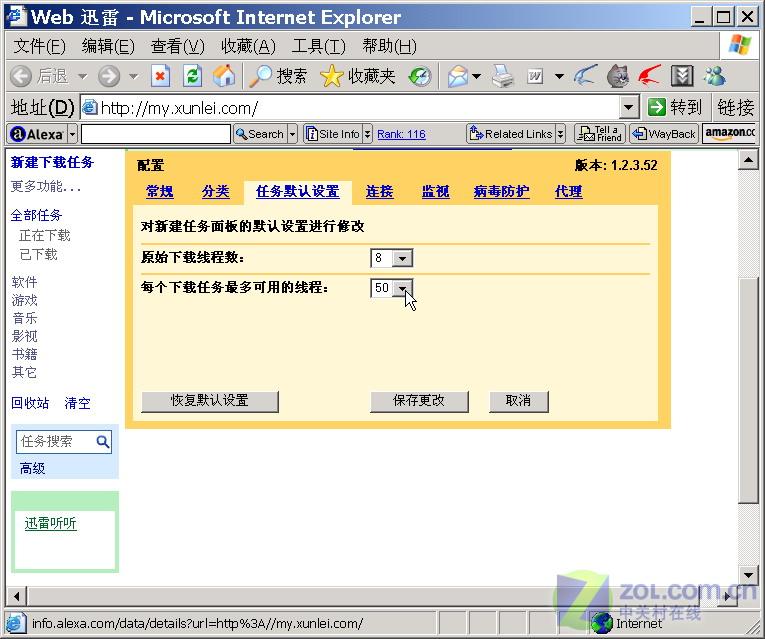The width and height of the screenshot is (765, 639).
Task: Click the blue bird toolbar icon
Action: point(586,76)
